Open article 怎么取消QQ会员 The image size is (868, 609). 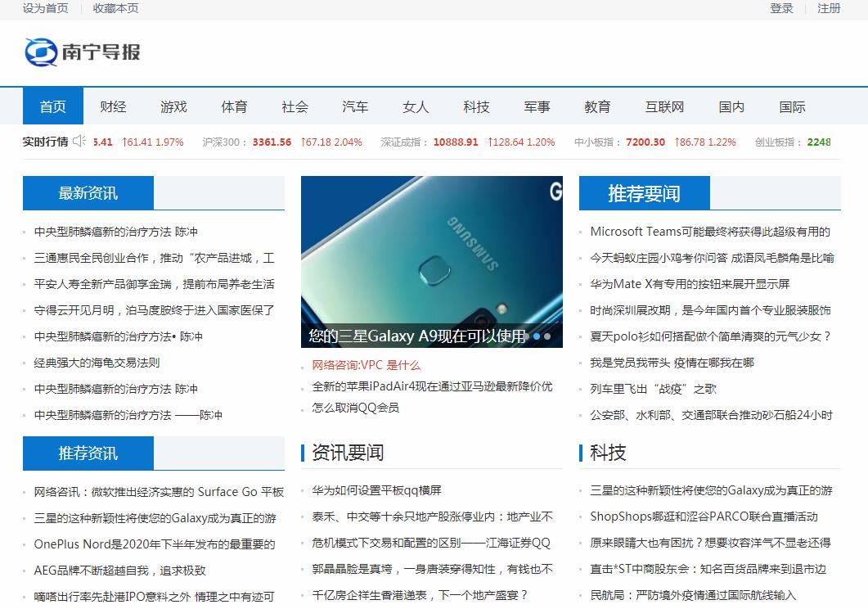tap(355, 408)
